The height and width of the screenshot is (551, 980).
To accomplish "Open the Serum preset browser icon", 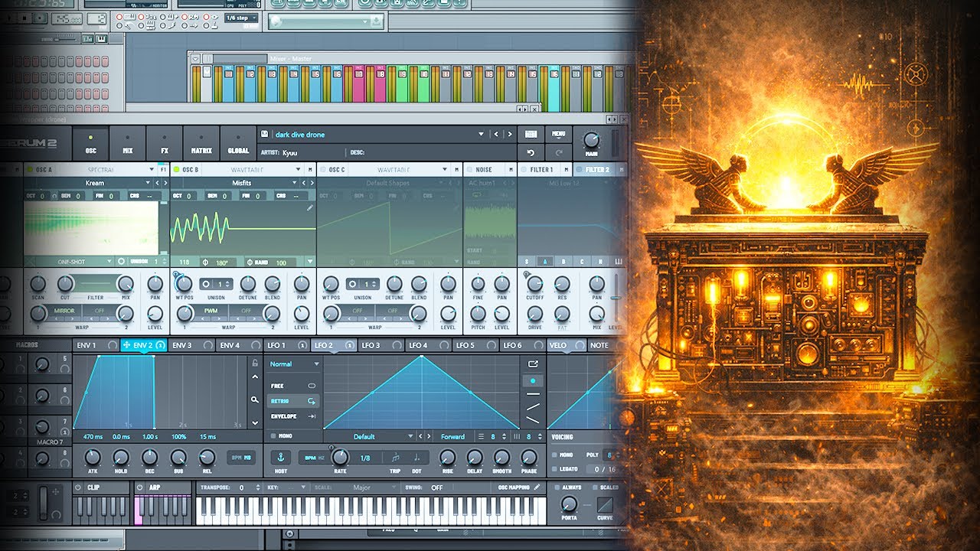I will (x=531, y=134).
